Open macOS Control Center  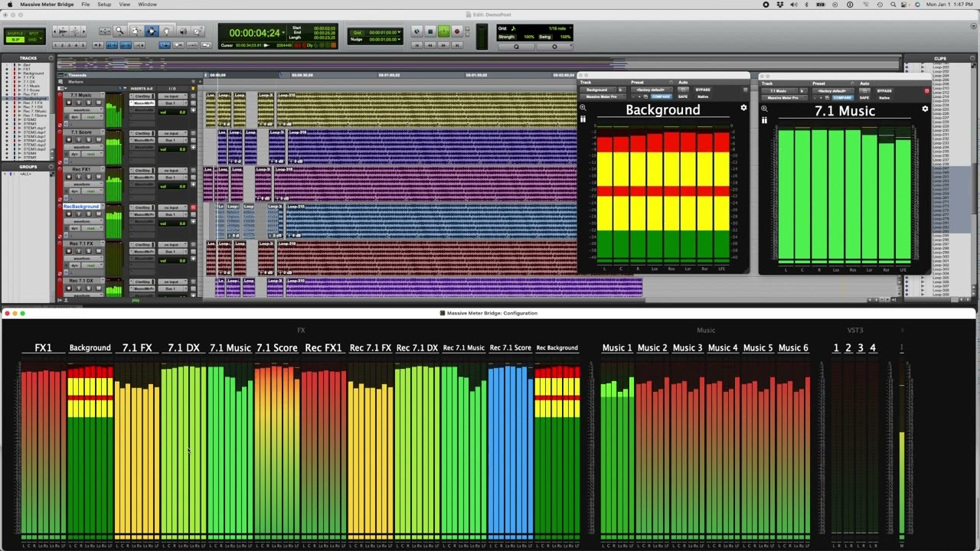(904, 5)
